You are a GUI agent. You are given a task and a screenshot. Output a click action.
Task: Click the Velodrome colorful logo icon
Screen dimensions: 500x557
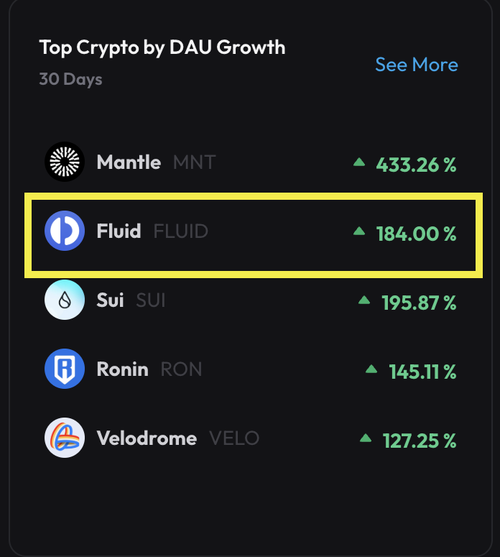click(65, 438)
